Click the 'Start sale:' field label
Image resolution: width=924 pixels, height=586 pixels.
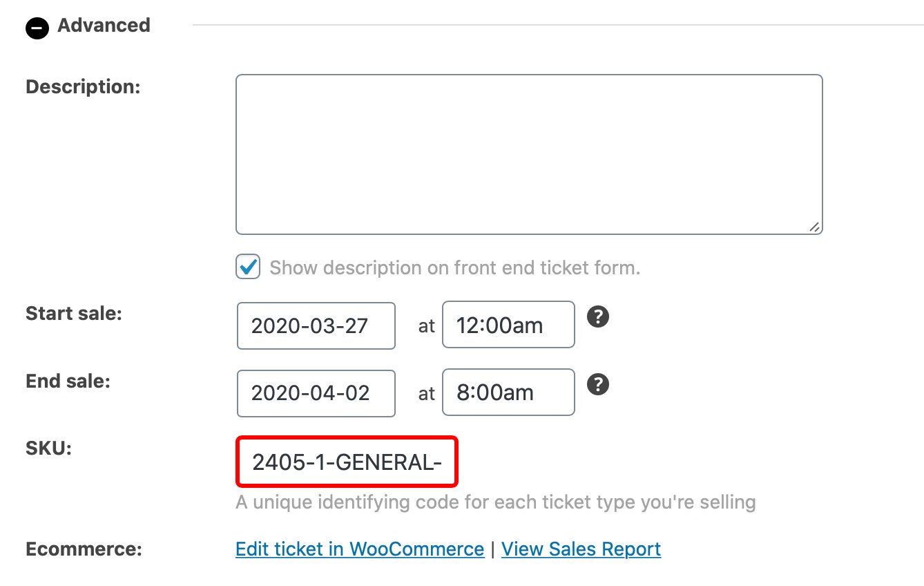coord(74,313)
